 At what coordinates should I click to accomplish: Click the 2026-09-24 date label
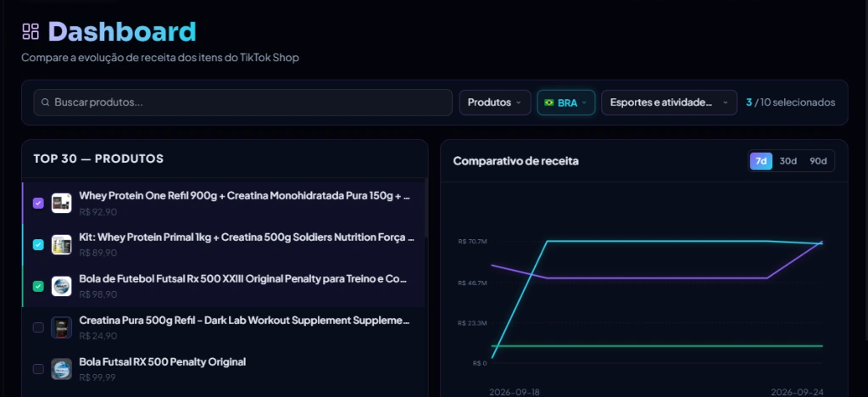pyautogui.click(x=797, y=392)
